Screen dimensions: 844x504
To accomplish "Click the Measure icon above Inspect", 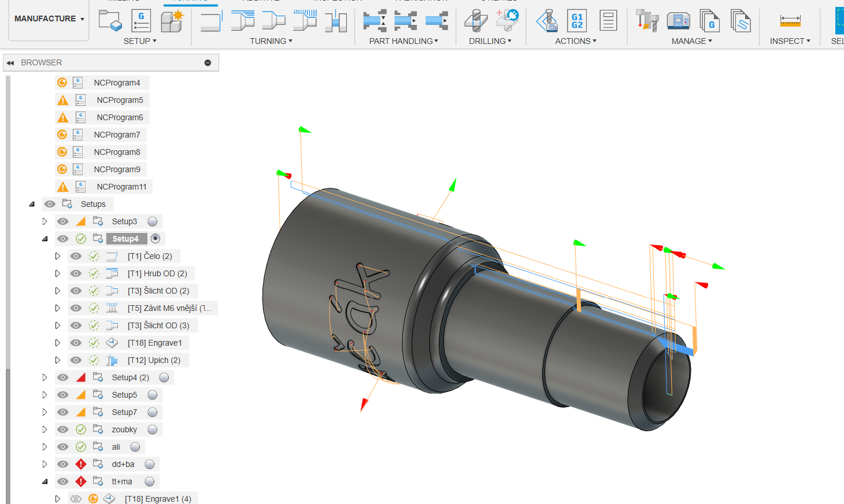I will [x=790, y=21].
